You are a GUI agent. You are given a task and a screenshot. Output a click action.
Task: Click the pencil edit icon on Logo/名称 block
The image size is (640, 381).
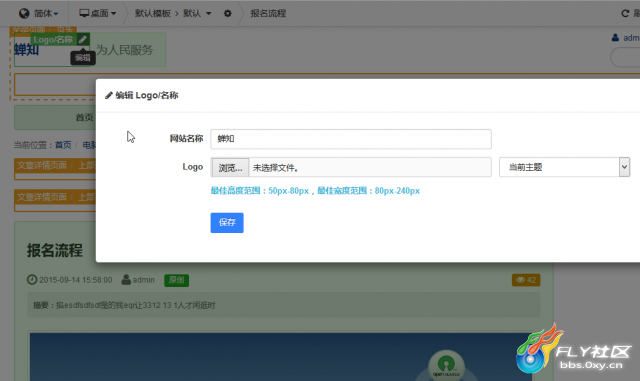coord(83,39)
